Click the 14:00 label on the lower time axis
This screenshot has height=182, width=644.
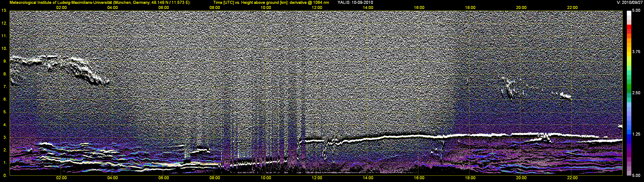[368, 178]
